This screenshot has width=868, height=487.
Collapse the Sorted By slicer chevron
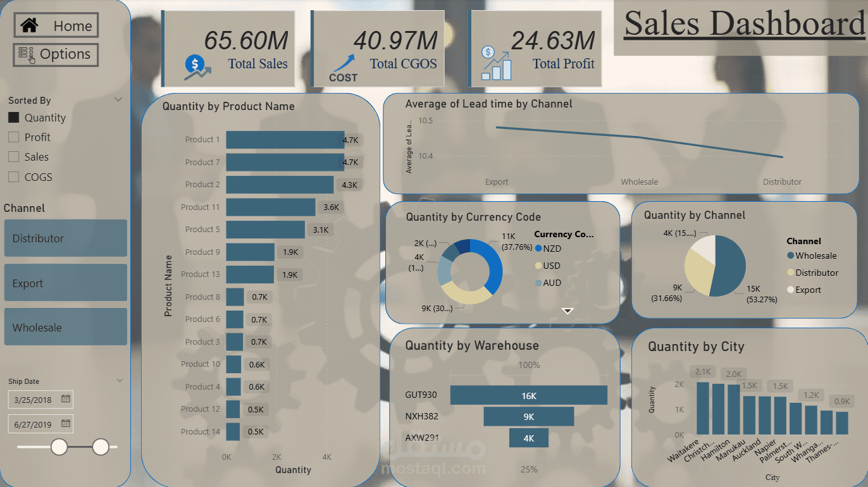(x=118, y=99)
